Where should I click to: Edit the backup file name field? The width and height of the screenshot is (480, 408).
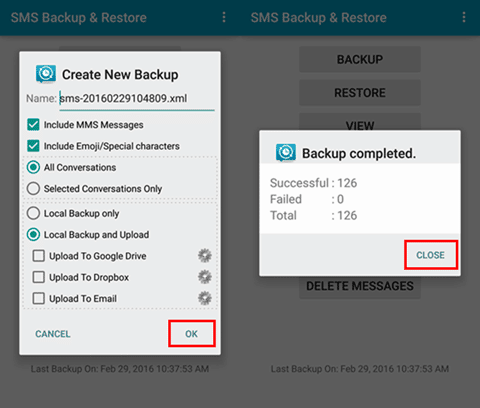137,99
